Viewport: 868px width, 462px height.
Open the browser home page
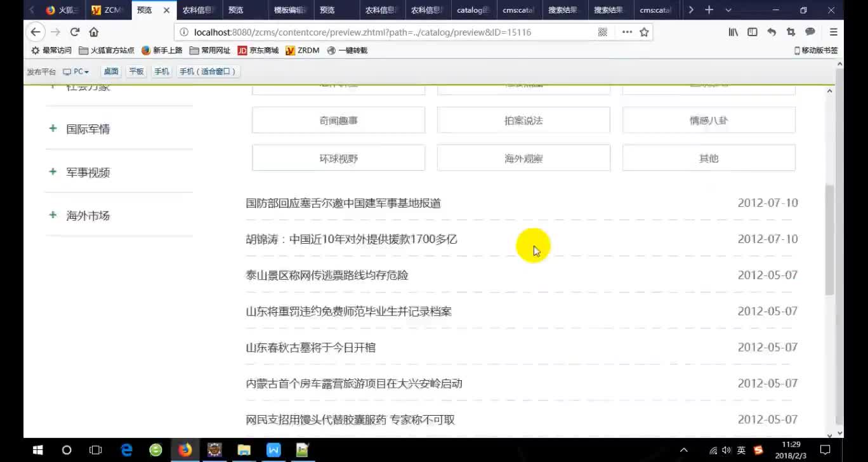[94, 32]
